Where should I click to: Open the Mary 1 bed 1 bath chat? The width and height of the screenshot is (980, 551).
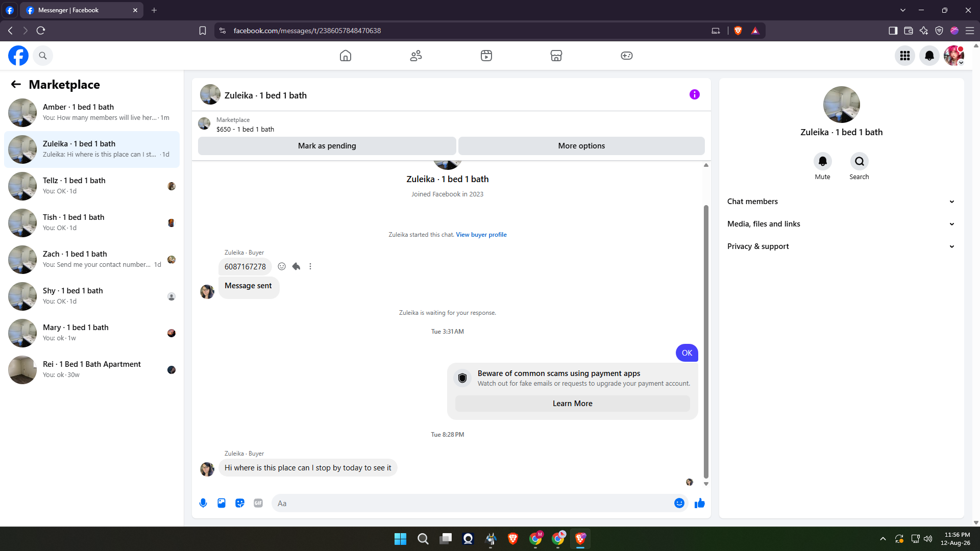click(92, 333)
